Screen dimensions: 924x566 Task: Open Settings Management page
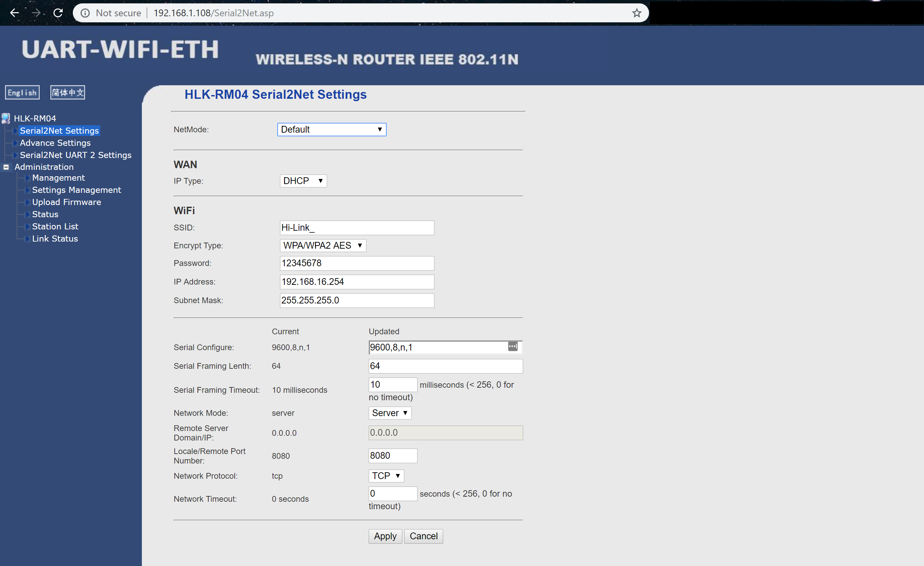coord(77,190)
